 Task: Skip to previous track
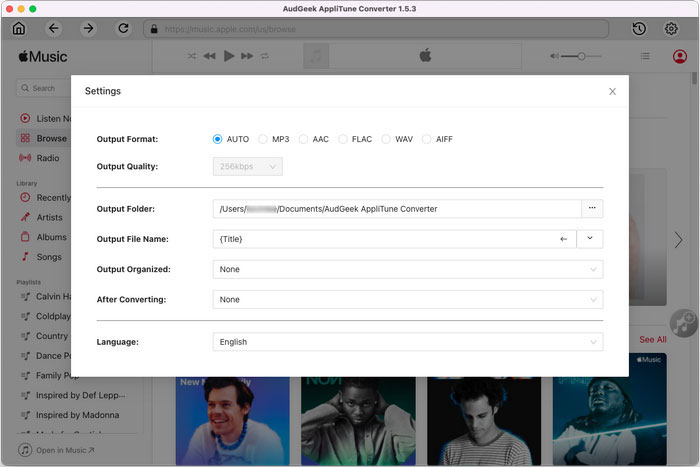click(x=209, y=56)
